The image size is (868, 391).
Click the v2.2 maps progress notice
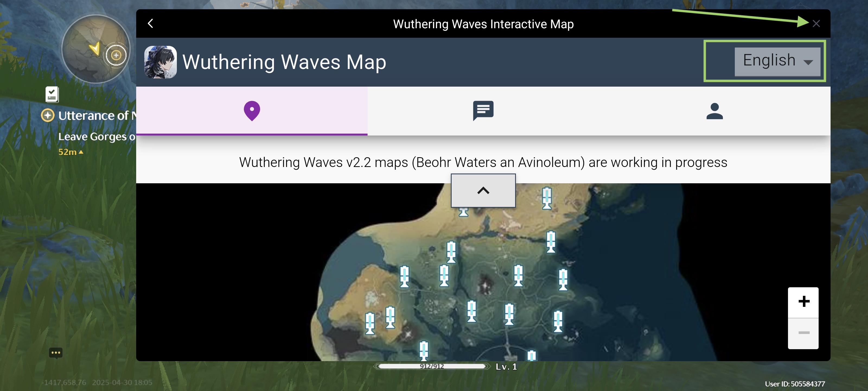(483, 163)
